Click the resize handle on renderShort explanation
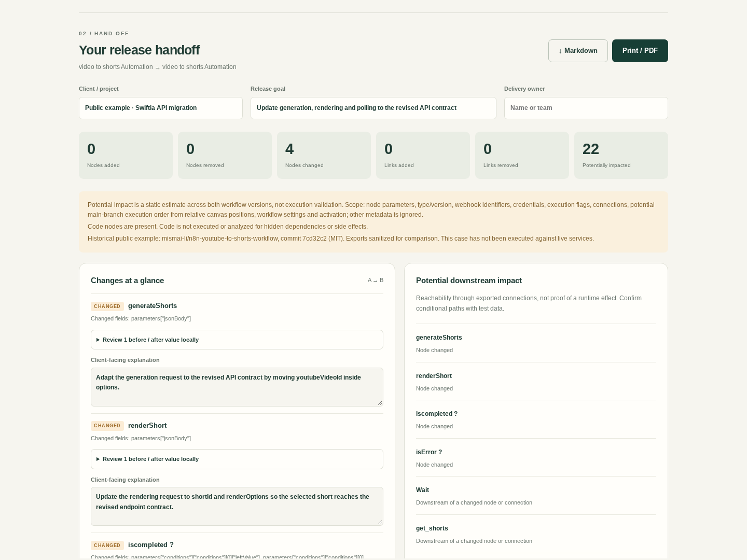Viewport: 747px width, 560px height. [x=380, y=522]
